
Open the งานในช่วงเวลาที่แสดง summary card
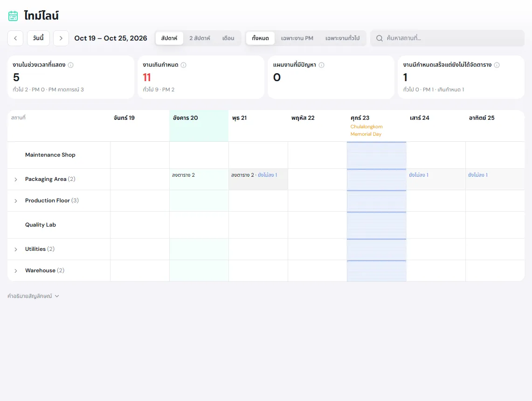click(x=71, y=77)
